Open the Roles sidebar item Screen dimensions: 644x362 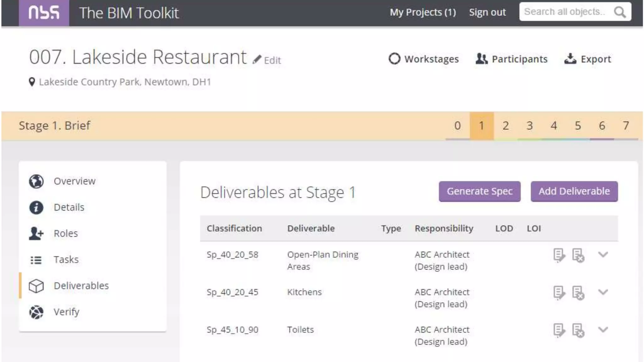coord(65,233)
